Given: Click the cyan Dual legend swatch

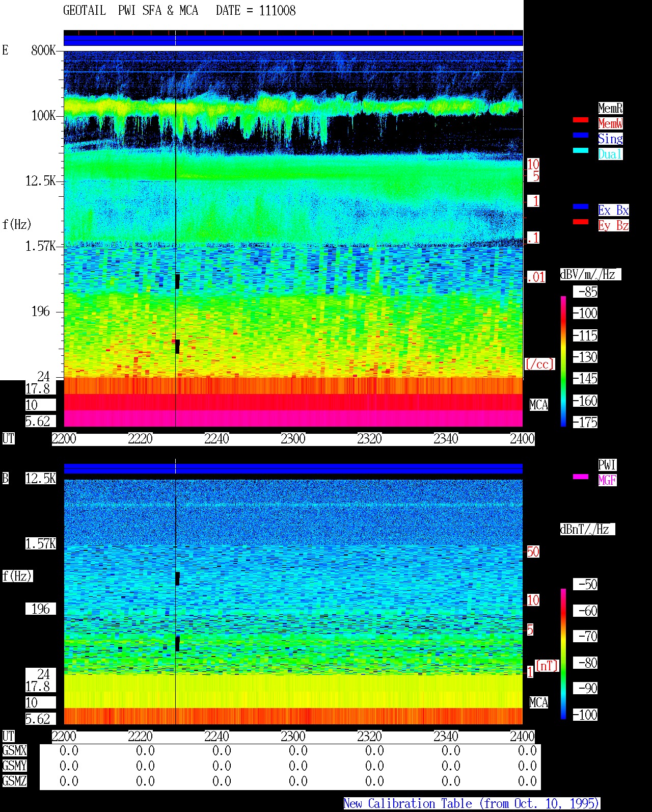Looking at the screenshot, I should pyautogui.click(x=581, y=151).
